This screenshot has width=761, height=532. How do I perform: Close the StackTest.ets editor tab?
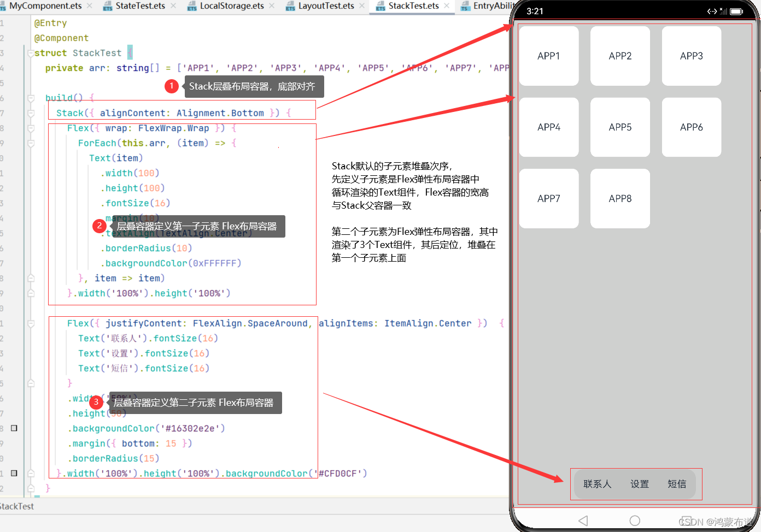tap(447, 6)
